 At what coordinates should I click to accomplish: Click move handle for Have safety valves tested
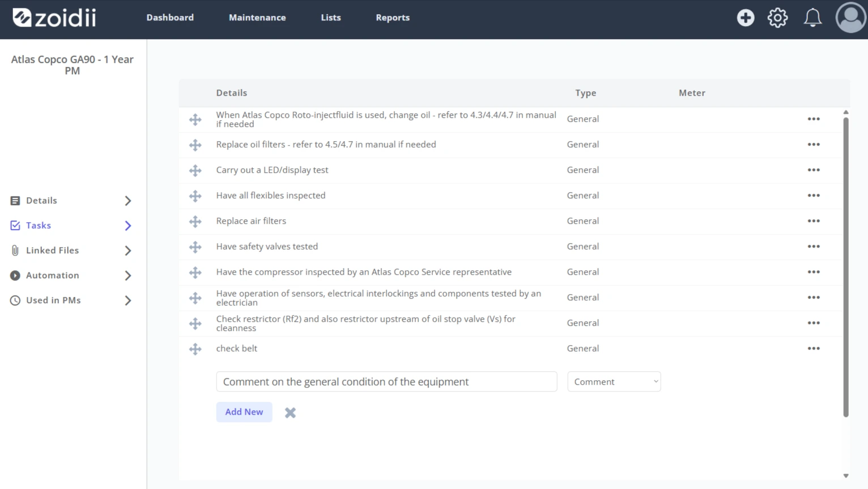[195, 247]
